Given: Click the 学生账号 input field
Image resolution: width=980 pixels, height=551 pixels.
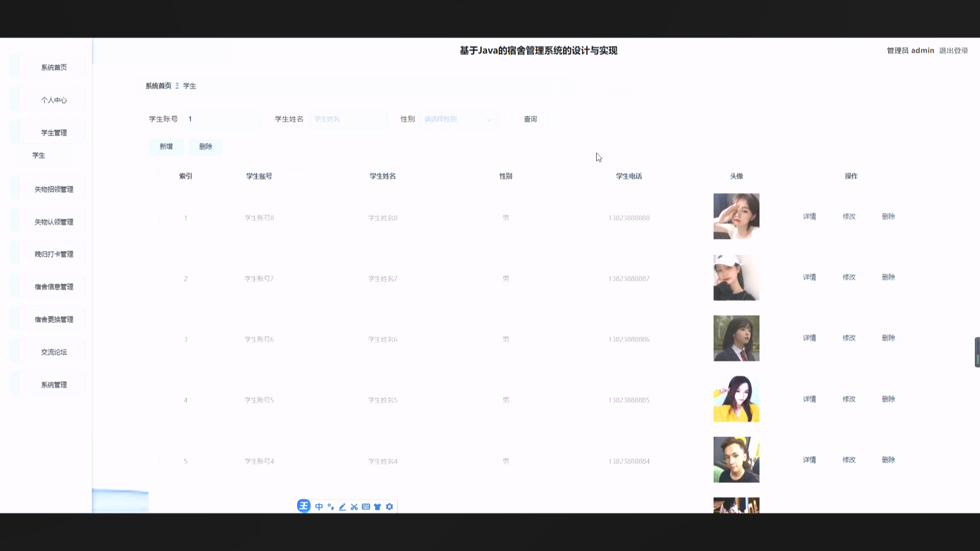Looking at the screenshot, I should 221,119.
